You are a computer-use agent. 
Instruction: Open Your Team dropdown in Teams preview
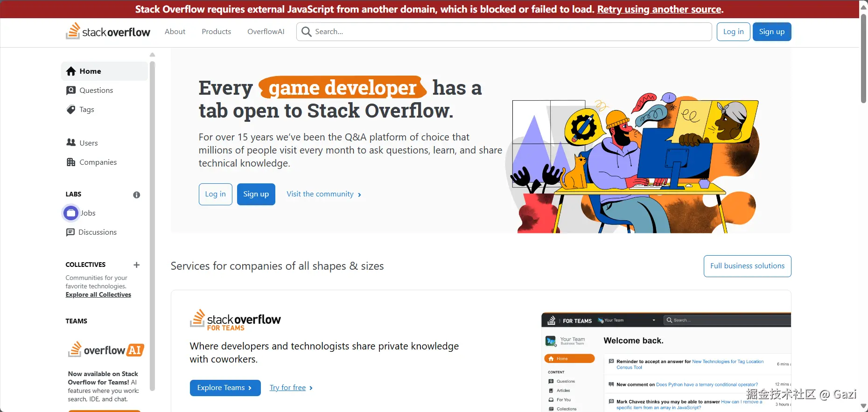pyautogui.click(x=628, y=321)
